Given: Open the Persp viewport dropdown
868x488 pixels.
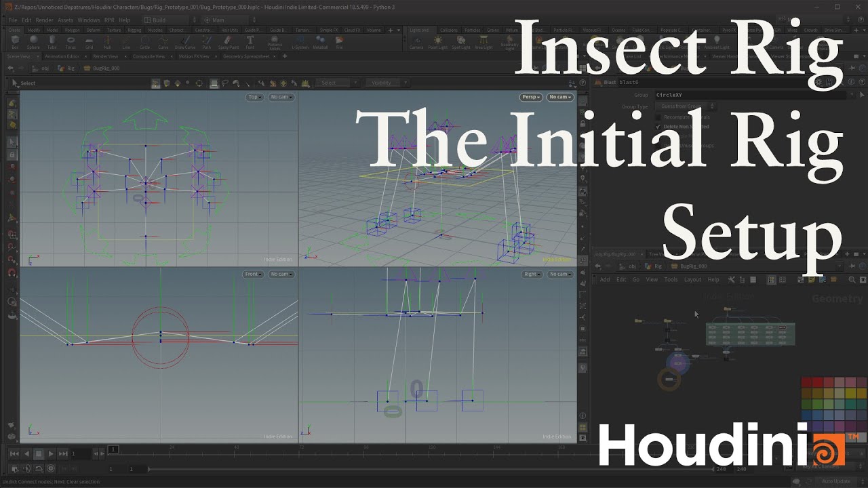Looking at the screenshot, I should (x=531, y=98).
